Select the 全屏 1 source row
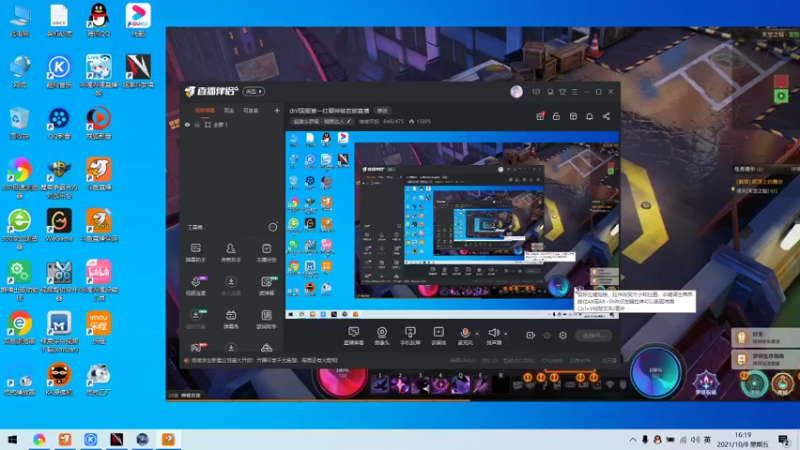 [233, 124]
